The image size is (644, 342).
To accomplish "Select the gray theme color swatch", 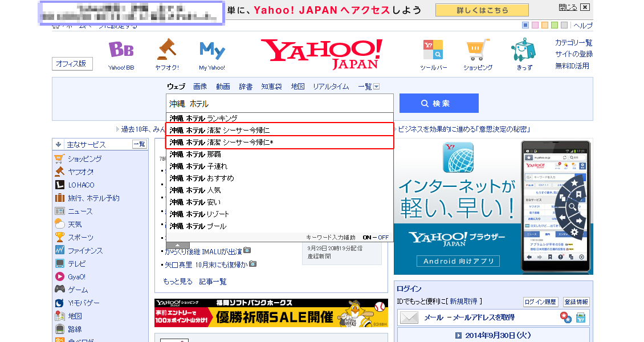I will click(565, 26).
